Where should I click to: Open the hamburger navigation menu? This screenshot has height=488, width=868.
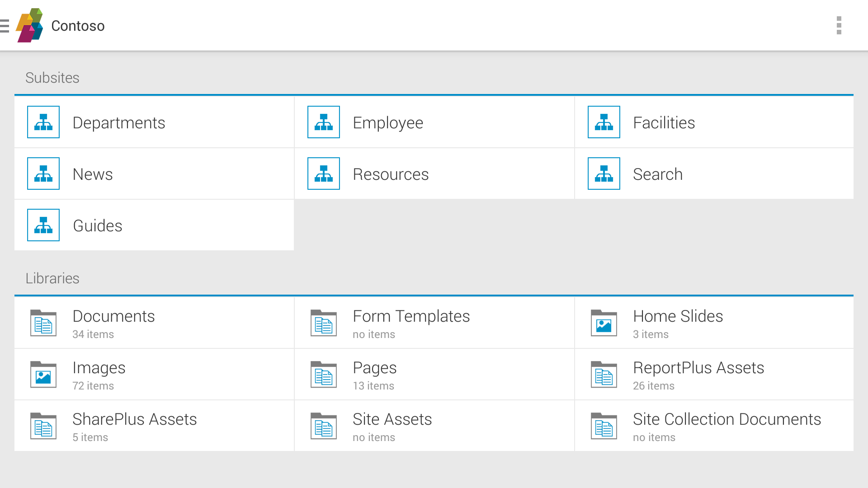coord(5,26)
